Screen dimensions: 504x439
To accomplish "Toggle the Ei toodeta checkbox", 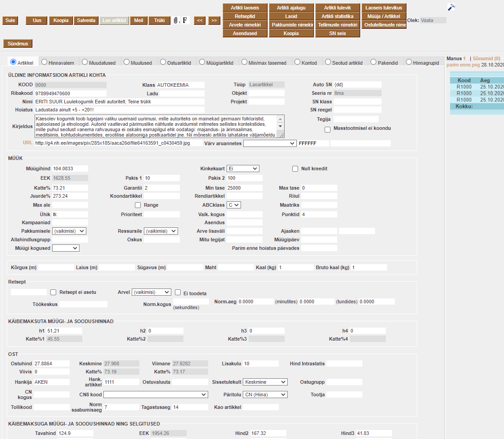I will [x=178, y=292].
